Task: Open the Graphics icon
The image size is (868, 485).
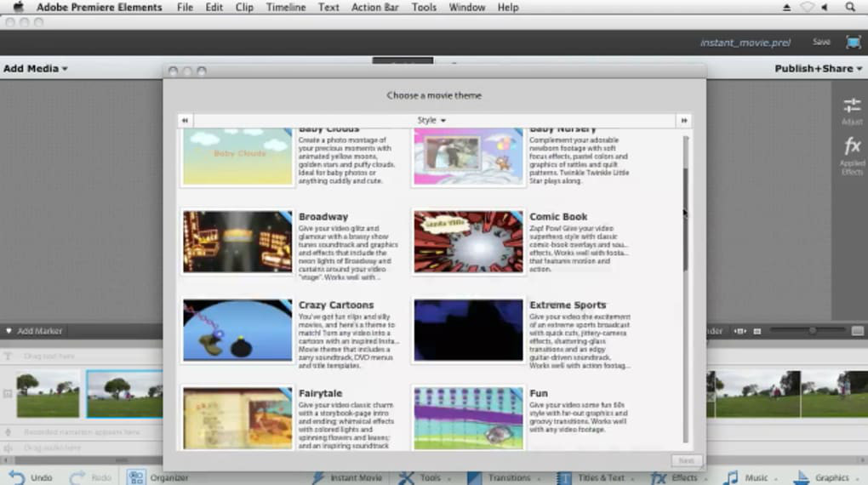Action: pyautogui.click(x=801, y=477)
